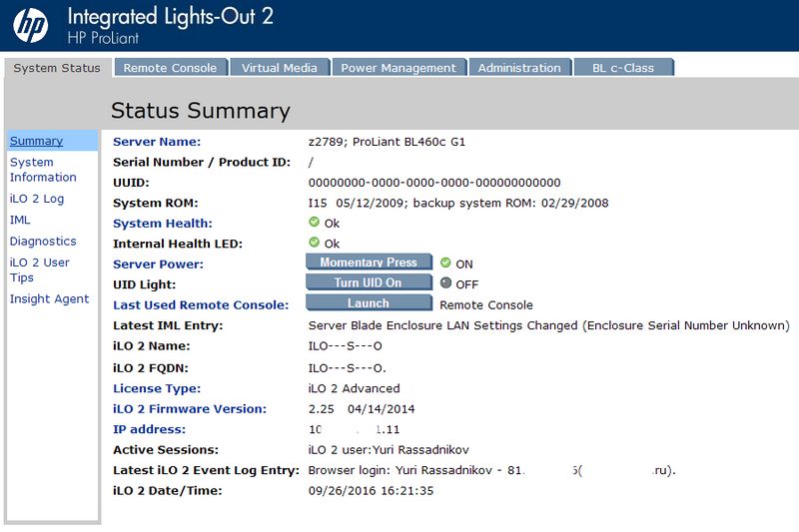This screenshot has width=799, height=532.
Task: Switch to the BL c-Class tab
Action: click(623, 68)
